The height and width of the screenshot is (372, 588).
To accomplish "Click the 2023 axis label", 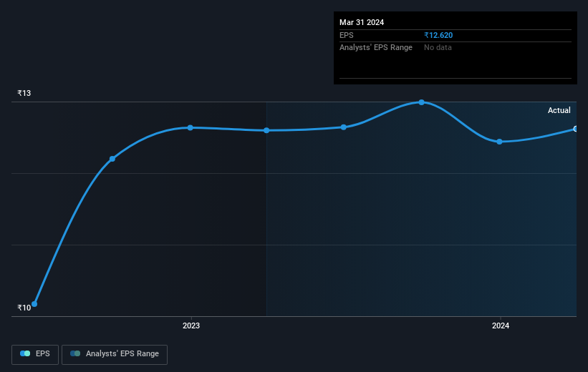I will 191,325.
